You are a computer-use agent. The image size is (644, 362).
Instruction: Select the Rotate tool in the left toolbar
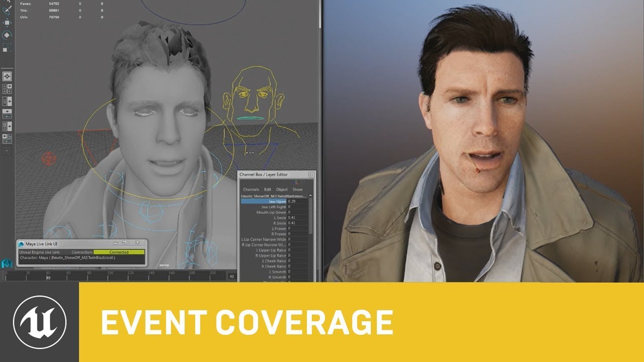click(8, 34)
